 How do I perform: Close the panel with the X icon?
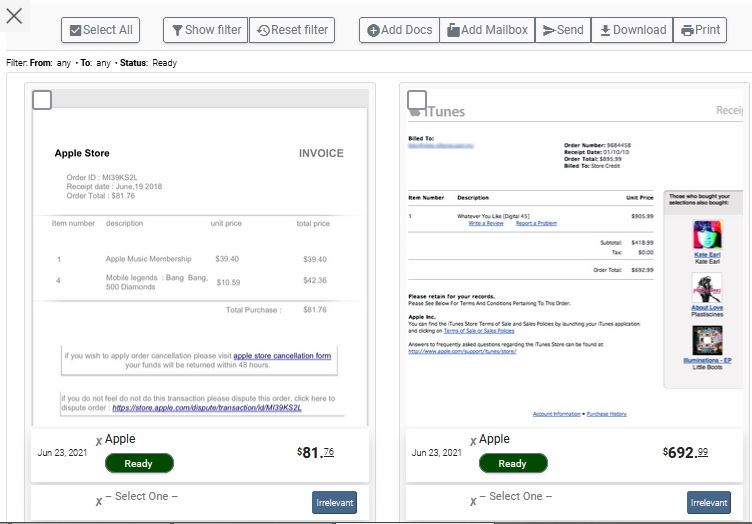14,16
